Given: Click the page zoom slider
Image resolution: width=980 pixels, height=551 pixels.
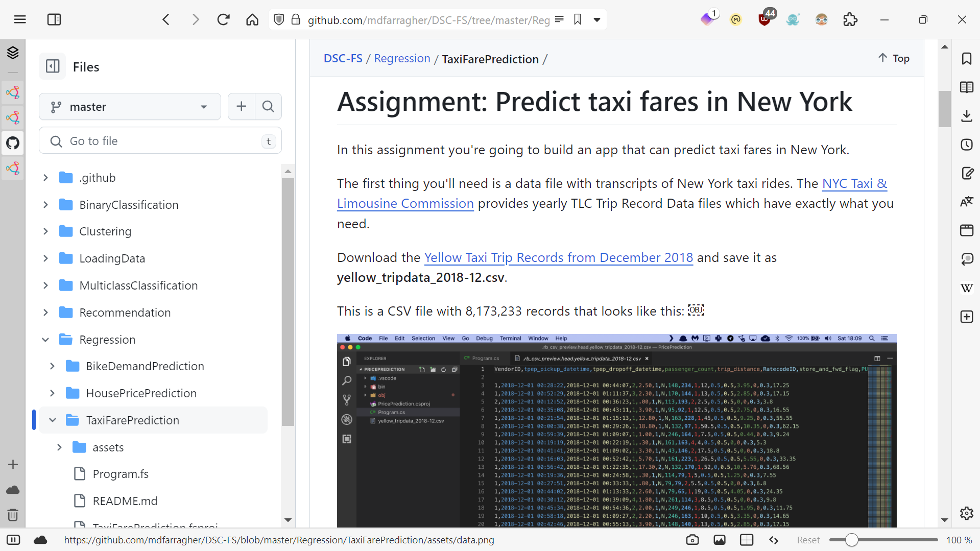Looking at the screenshot, I should point(883,540).
